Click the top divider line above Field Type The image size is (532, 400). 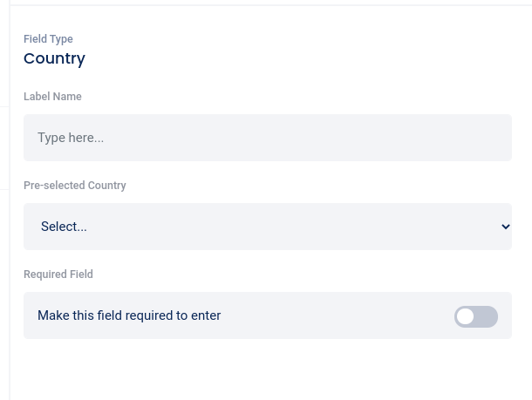[270, 5]
